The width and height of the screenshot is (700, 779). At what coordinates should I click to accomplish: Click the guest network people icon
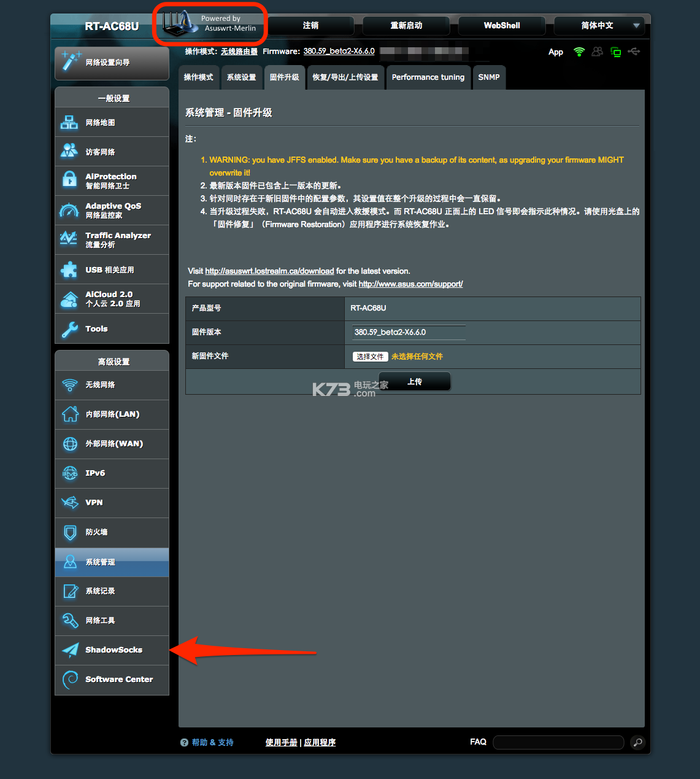click(x=69, y=151)
